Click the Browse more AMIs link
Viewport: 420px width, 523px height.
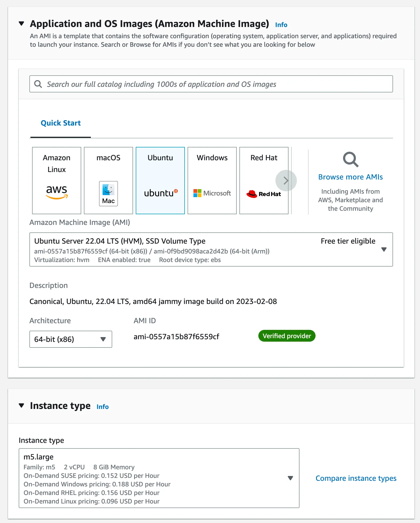pyautogui.click(x=351, y=177)
